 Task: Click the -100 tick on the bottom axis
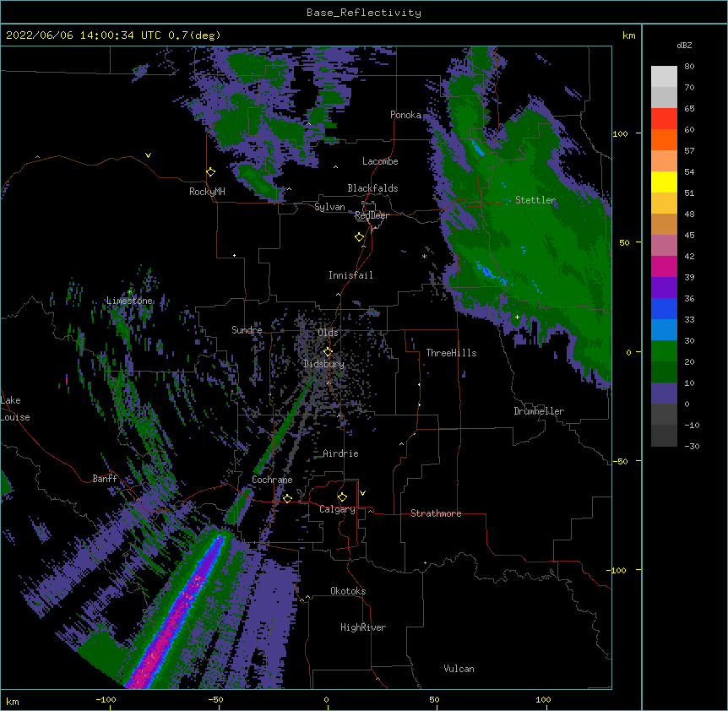click(x=106, y=699)
